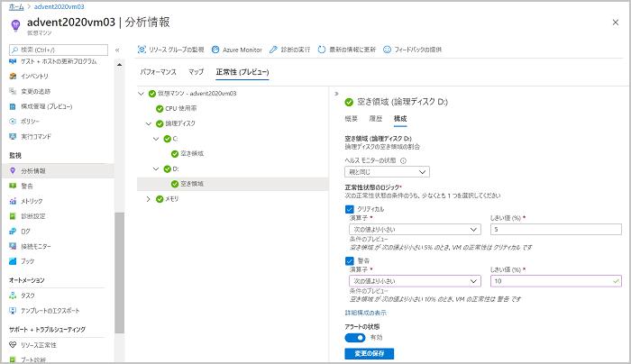This screenshot has height=364, width=631.
Task: Open 構成管理 (プレビュー) sidebar icon
Action: click(x=13, y=106)
